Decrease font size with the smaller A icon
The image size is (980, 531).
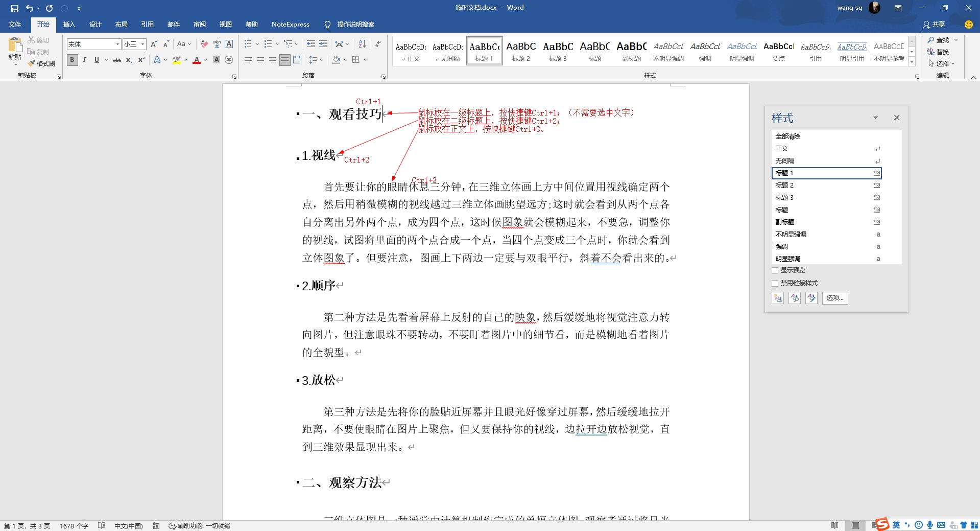click(x=166, y=44)
